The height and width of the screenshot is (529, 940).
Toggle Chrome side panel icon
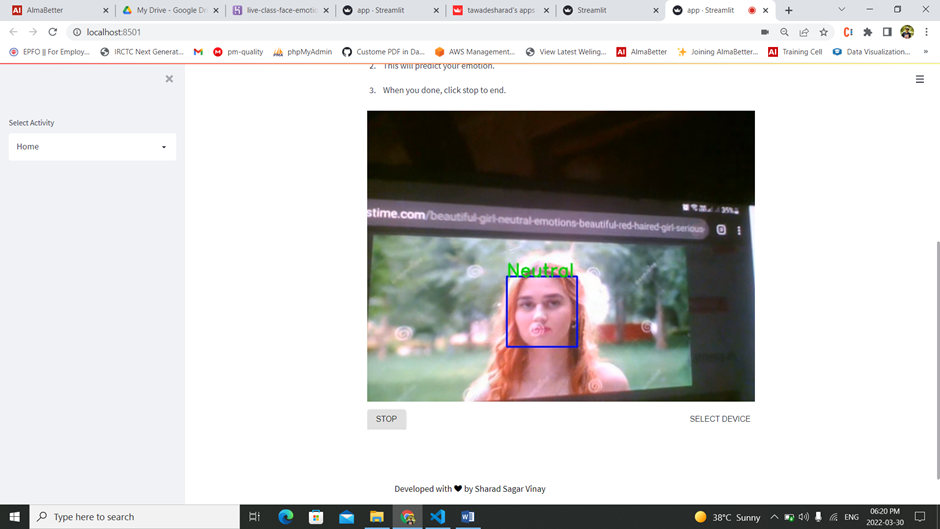pyautogui.click(x=887, y=32)
